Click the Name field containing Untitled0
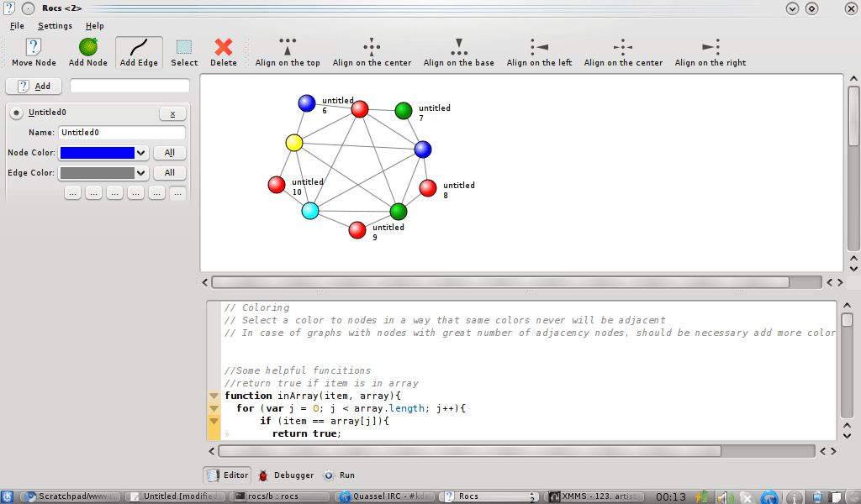861x504 pixels. coord(121,133)
